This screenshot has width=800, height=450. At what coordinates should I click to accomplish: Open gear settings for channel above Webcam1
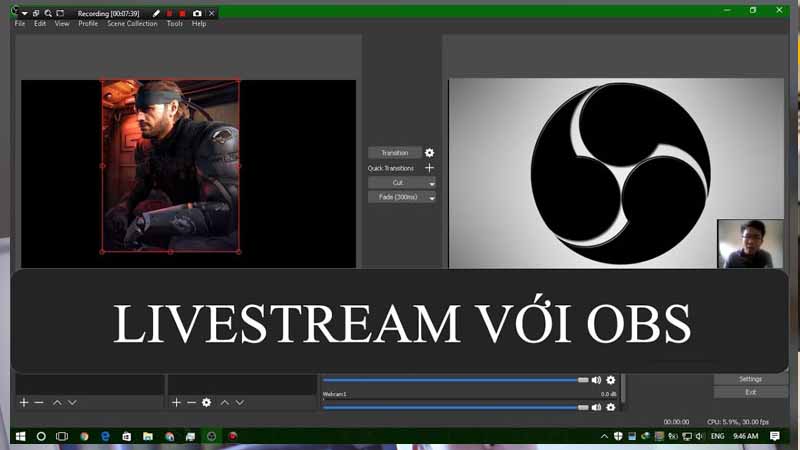[x=611, y=380]
